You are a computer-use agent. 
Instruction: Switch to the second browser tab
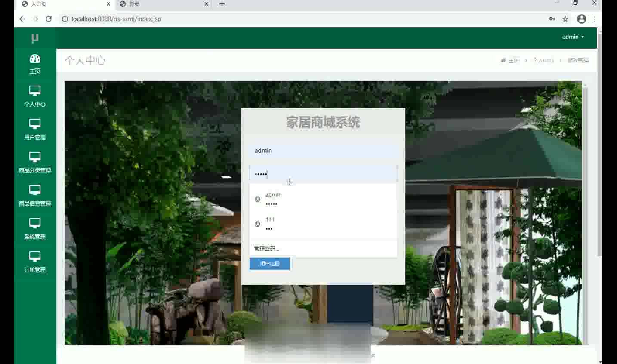click(x=164, y=4)
